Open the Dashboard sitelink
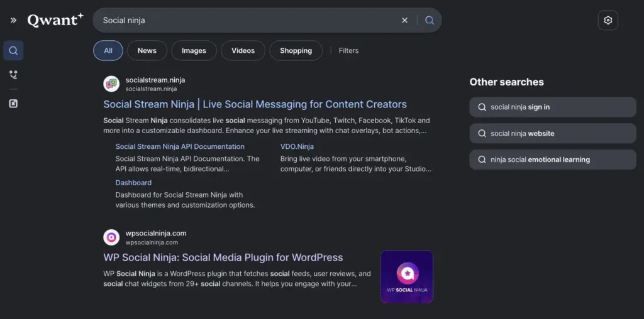The height and width of the screenshot is (319, 644). [133, 183]
